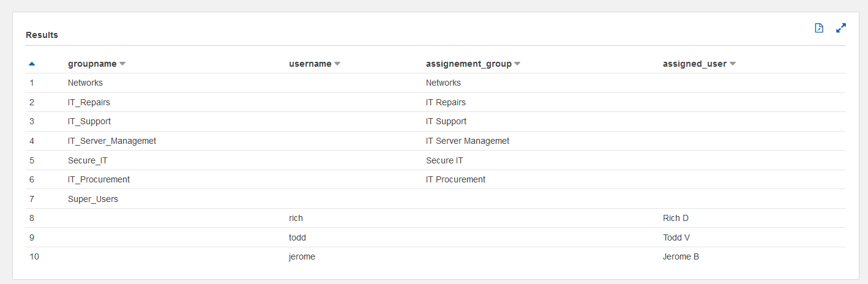Screen dimensions: 868x284
Task: Open groupname column sort dropdown
Action: point(122,64)
